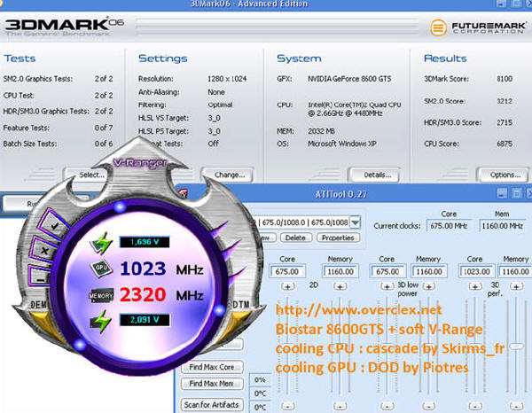
Task: Click the http://www.overclex.net text
Action: pyautogui.click(x=358, y=310)
